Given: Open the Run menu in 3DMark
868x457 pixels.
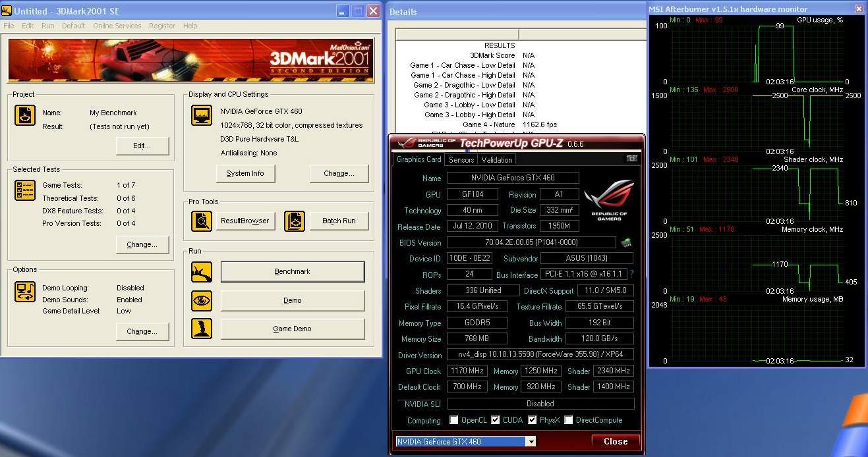Looking at the screenshot, I should coord(47,26).
